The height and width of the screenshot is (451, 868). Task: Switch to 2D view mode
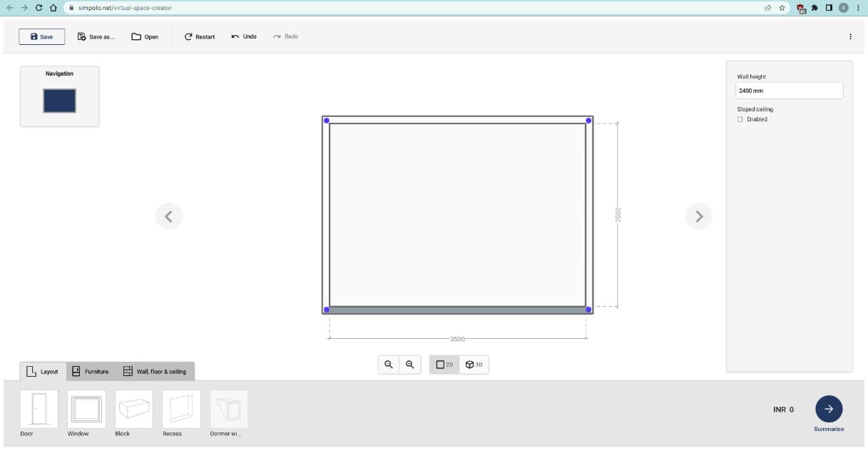444,365
